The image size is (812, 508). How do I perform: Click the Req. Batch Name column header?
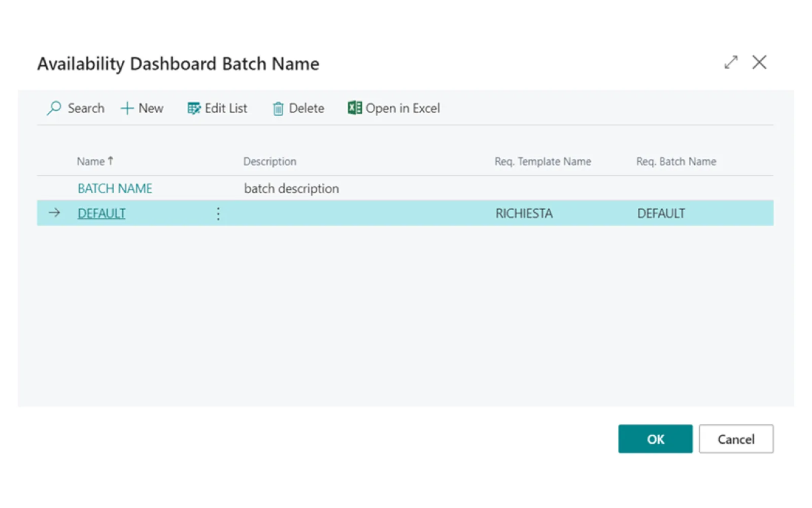(676, 162)
